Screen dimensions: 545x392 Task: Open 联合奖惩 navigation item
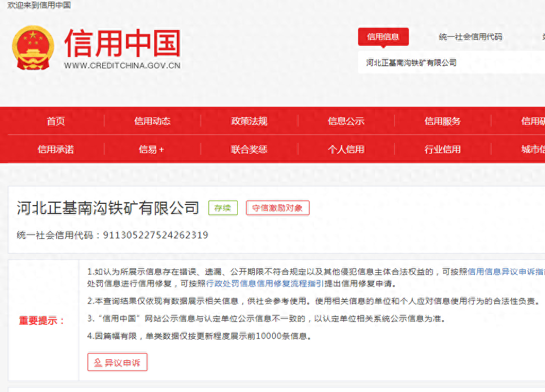(249, 149)
